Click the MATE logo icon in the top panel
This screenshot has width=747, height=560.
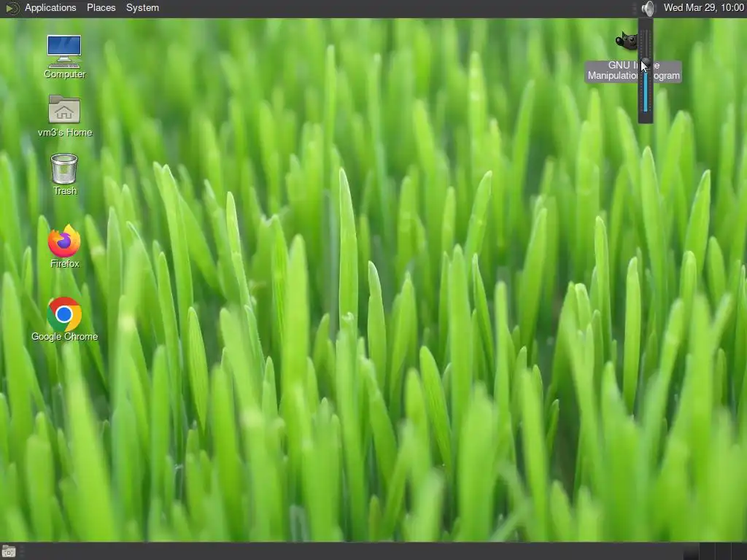click(x=12, y=8)
